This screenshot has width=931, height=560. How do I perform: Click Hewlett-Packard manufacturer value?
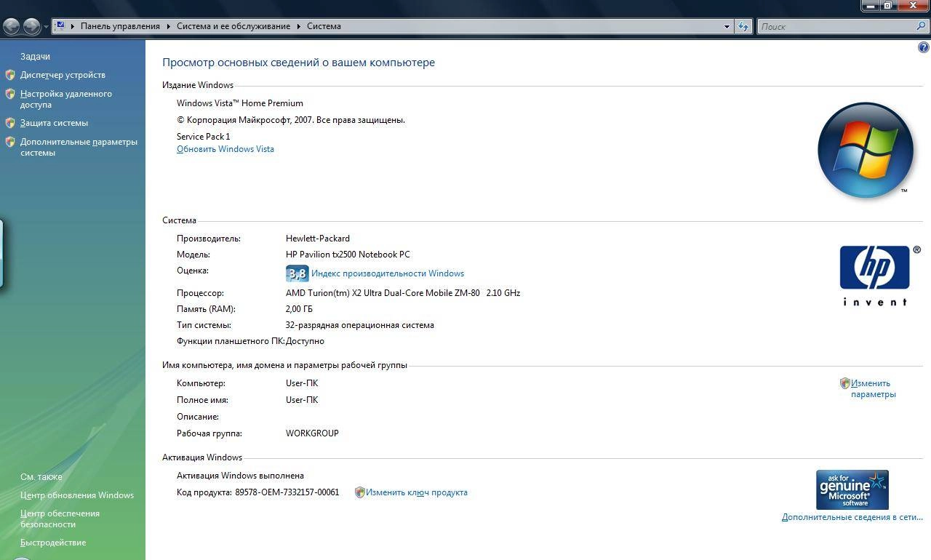(x=318, y=239)
